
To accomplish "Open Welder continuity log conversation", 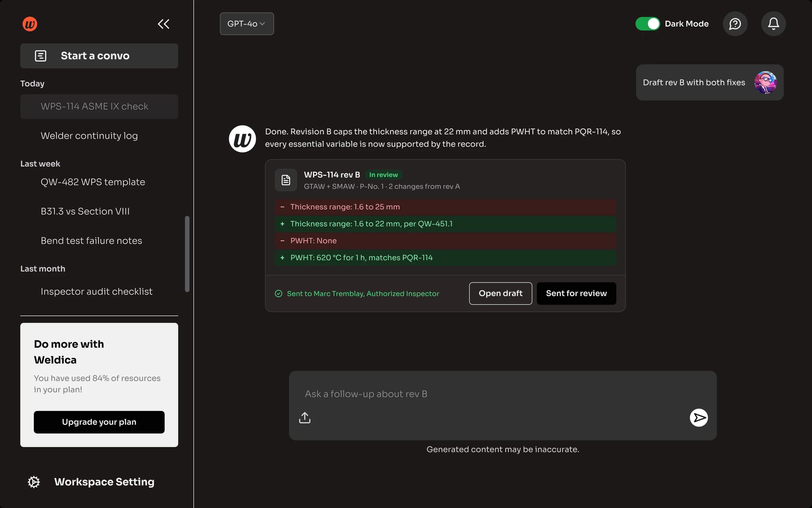I will pyautogui.click(x=89, y=135).
